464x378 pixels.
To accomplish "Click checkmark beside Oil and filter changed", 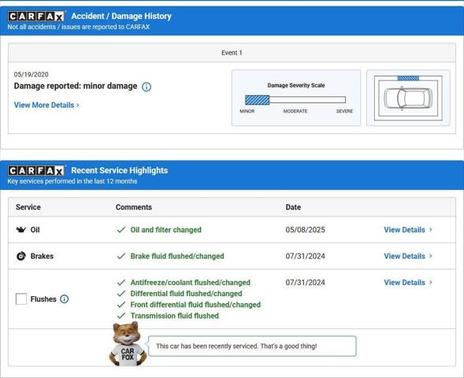I will pos(121,230).
